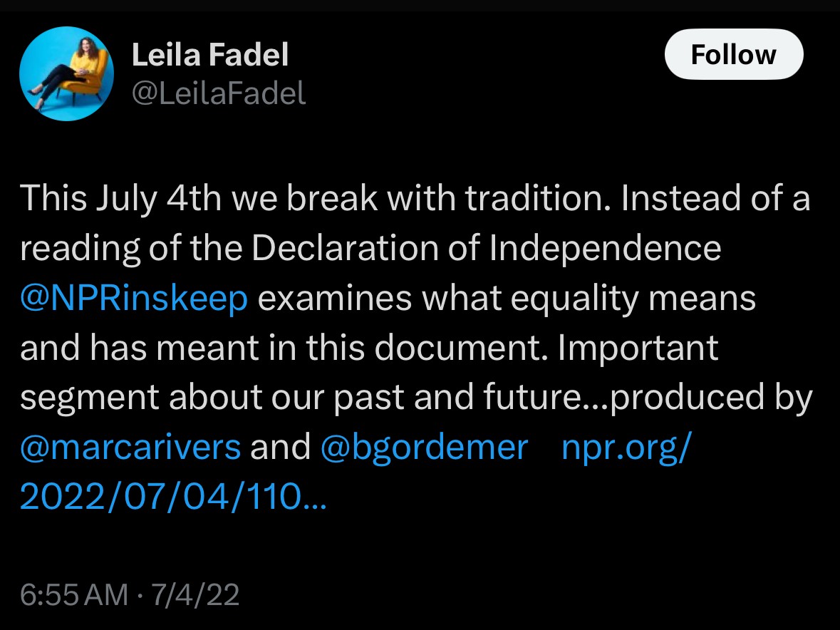Open Leila Fadel's profile picture

click(66, 74)
